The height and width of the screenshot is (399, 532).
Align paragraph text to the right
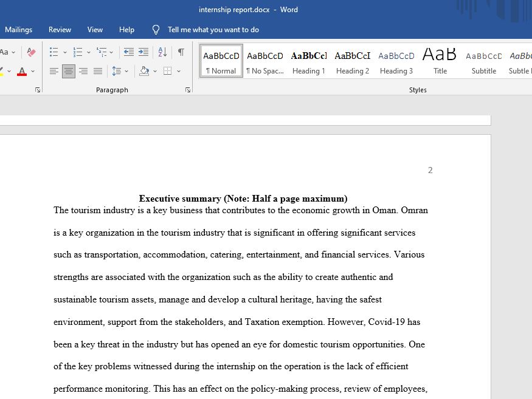(x=83, y=71)
